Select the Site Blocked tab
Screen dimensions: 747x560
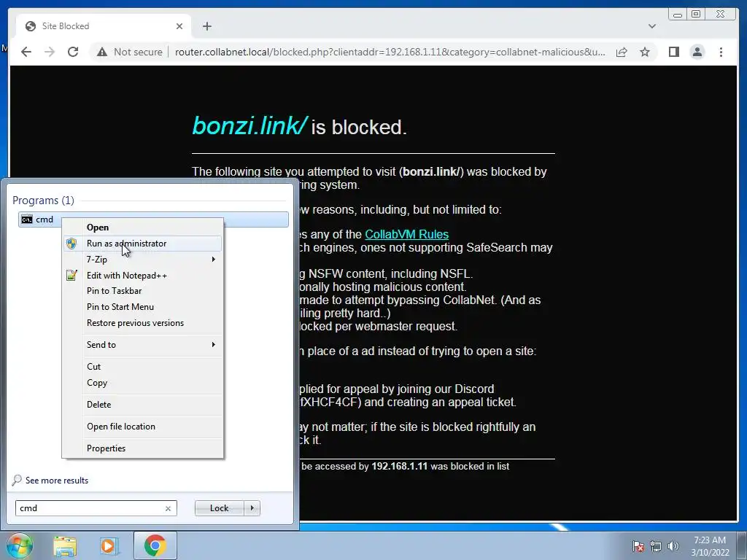point(104,26)
